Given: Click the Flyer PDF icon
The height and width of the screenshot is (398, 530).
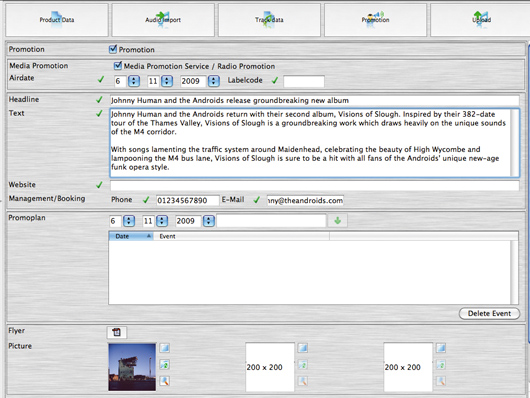Looking at the screenshot, I should [x=117, y=332].
